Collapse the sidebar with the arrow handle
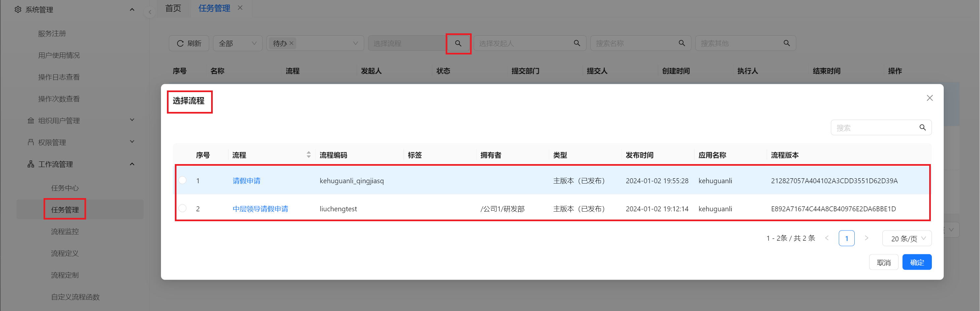The image size is (980, 311). click(x=150, y=12)
